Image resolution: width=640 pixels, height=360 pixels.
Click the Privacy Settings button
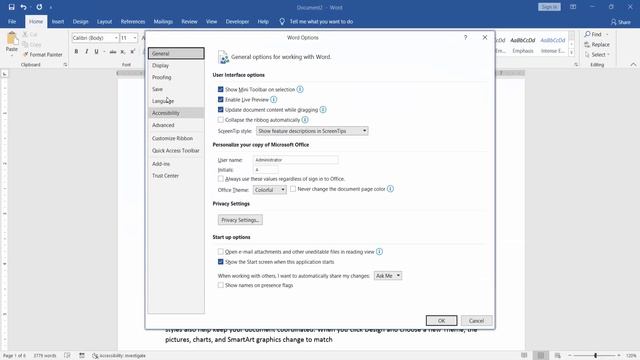(240, 220)
